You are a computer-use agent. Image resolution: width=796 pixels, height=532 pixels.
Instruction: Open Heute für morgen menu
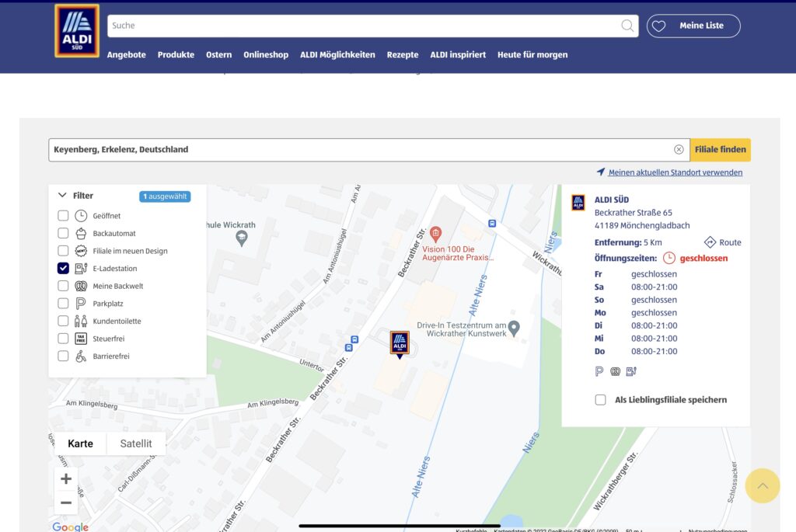tap(532, 55)
